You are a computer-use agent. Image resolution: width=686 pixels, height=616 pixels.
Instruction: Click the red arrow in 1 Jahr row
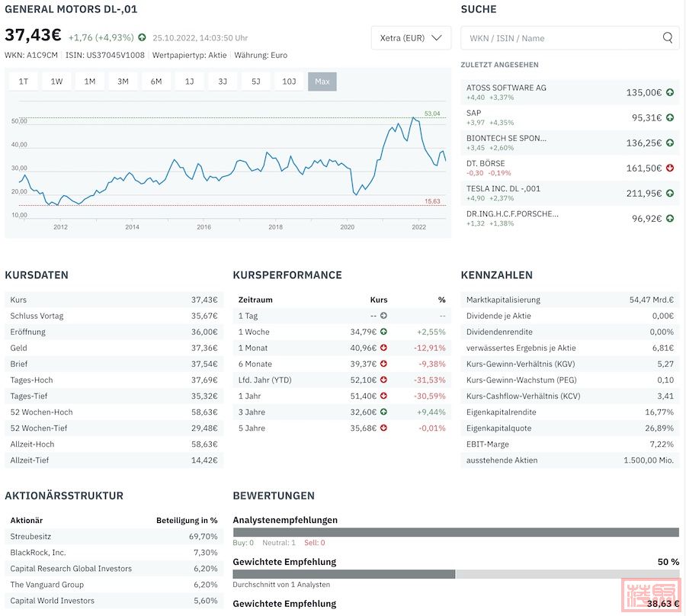[383, 396]
